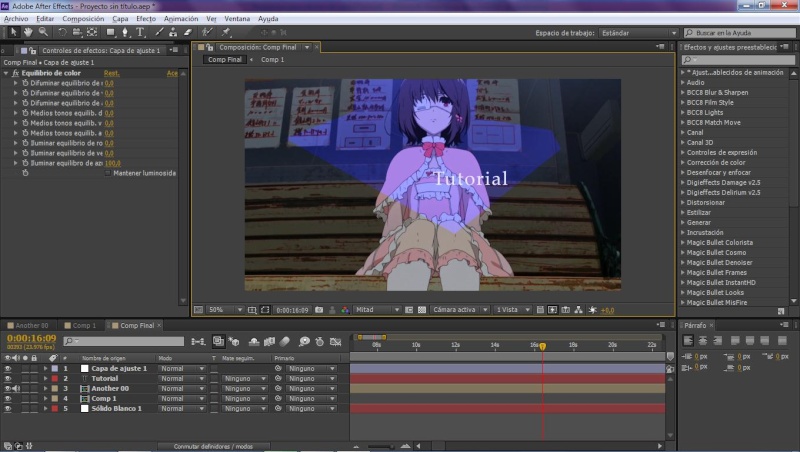Left-align text in Párrafo panel
Viewport: 800px width, 452px height.
688,340
